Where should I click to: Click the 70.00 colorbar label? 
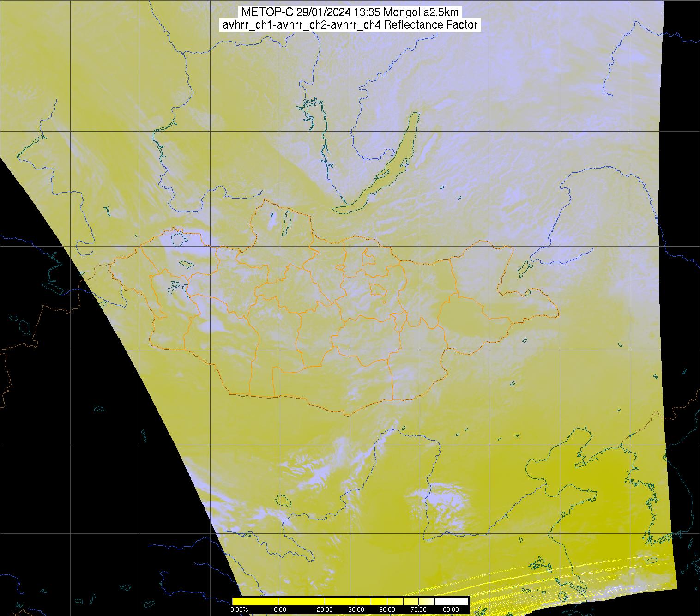(x=419, y=610)
